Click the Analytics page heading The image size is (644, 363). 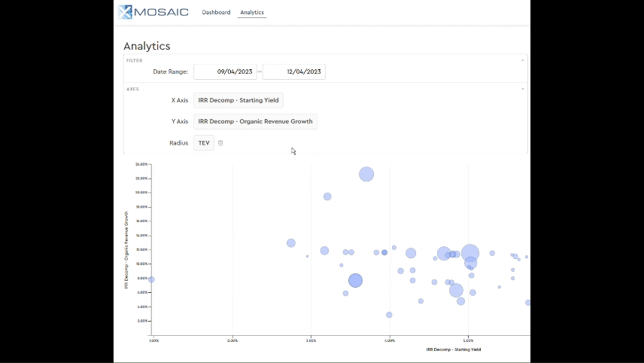(x=147, y=46)
